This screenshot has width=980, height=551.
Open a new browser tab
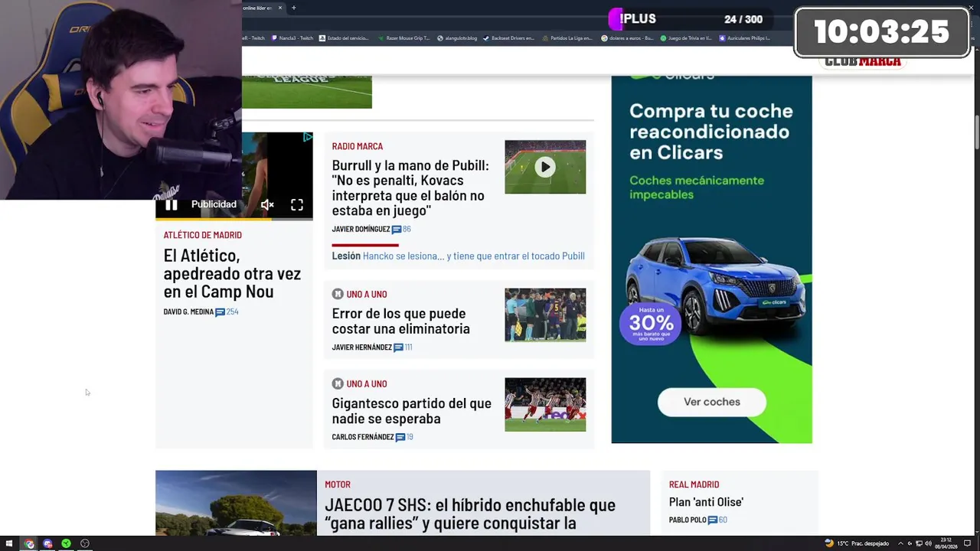click(293, 8)
